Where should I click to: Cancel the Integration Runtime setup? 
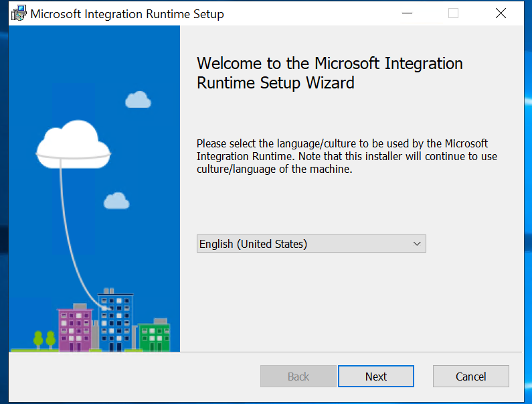coord(470,377)
